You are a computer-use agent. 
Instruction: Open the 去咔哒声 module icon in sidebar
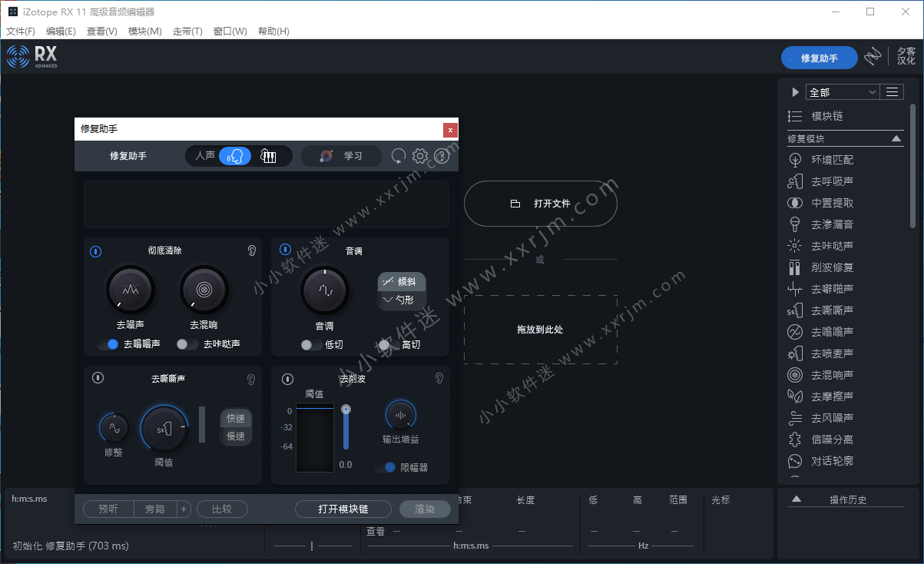coord(795,246)
